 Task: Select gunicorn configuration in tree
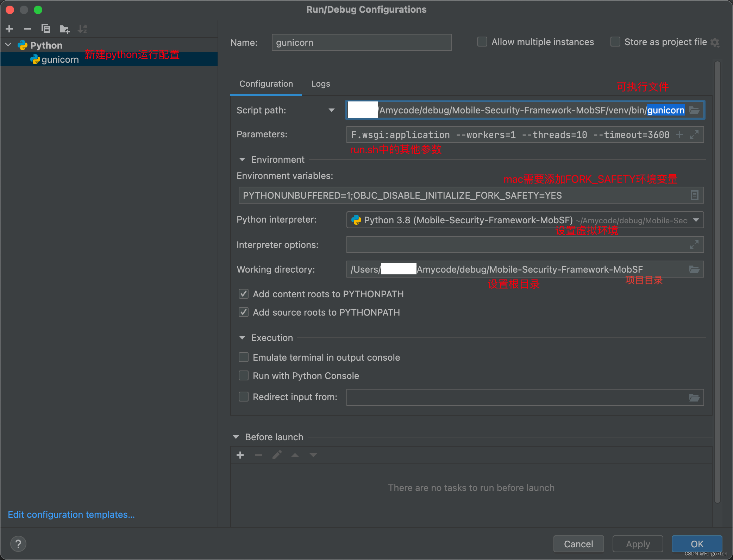click(x=109, y=59)
